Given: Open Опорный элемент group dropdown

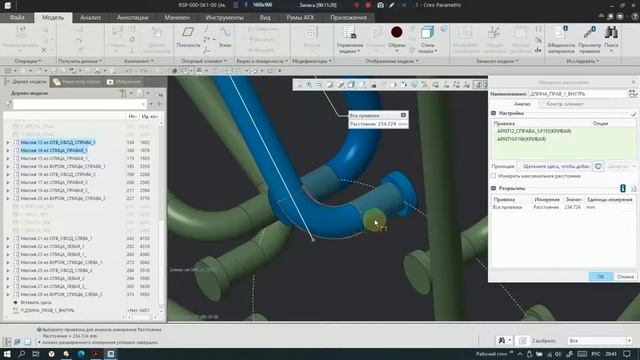Looking at the screenshot, I should [203, 61].
